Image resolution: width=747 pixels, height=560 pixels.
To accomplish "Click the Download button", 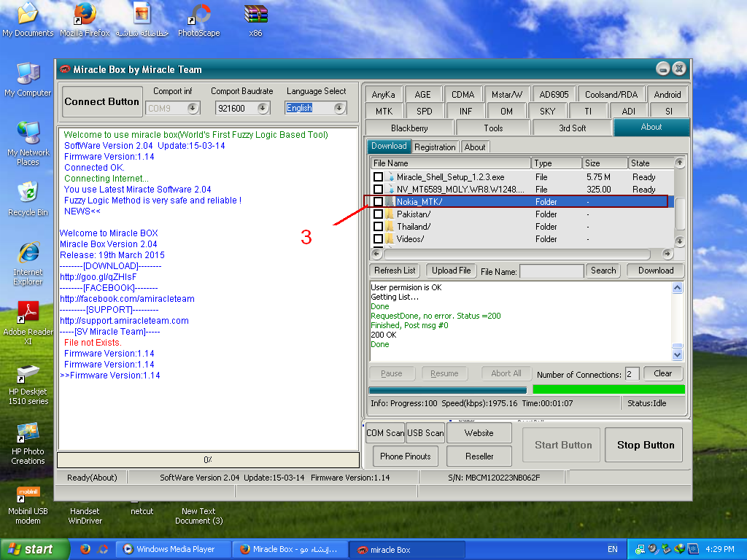I will pos(656,271).
